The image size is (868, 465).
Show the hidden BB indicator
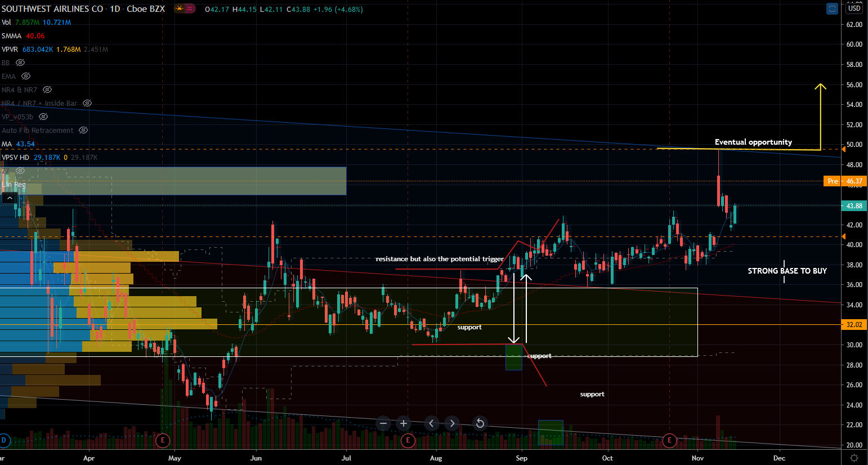(x=20, y=62)
